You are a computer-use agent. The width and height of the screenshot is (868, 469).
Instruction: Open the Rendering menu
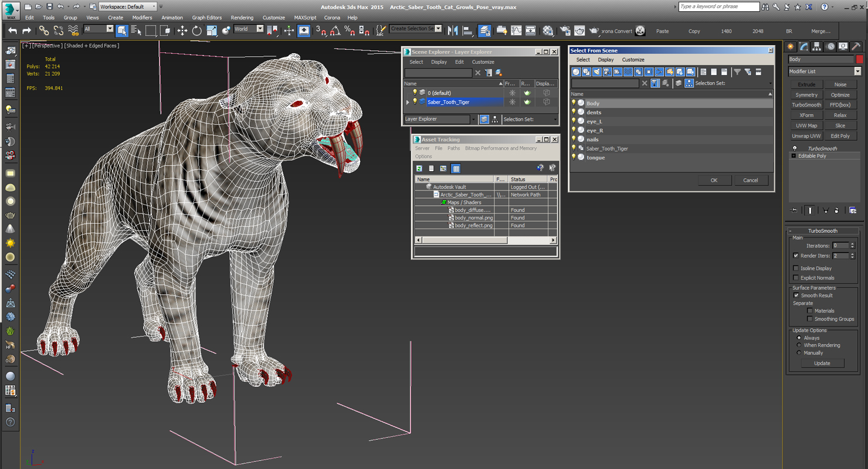(242, 18)
